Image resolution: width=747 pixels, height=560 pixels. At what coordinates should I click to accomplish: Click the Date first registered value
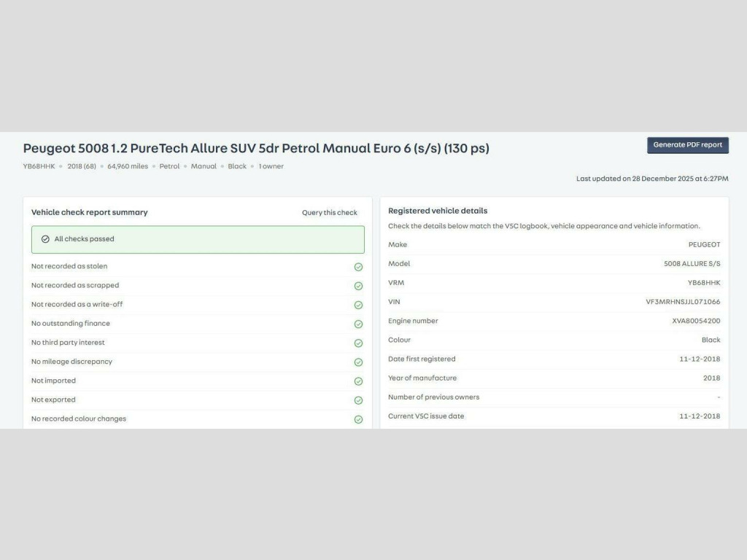pos(699,359)
